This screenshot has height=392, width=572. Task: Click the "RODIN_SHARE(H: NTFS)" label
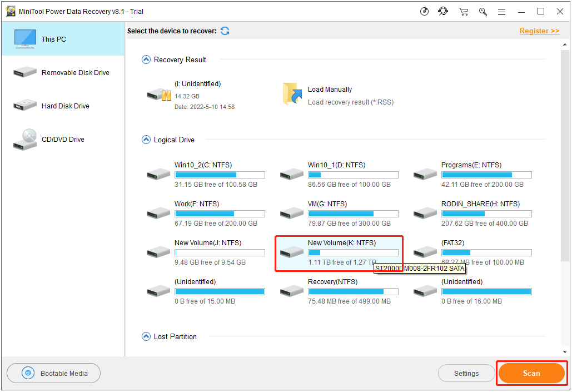tap(480, 204)
